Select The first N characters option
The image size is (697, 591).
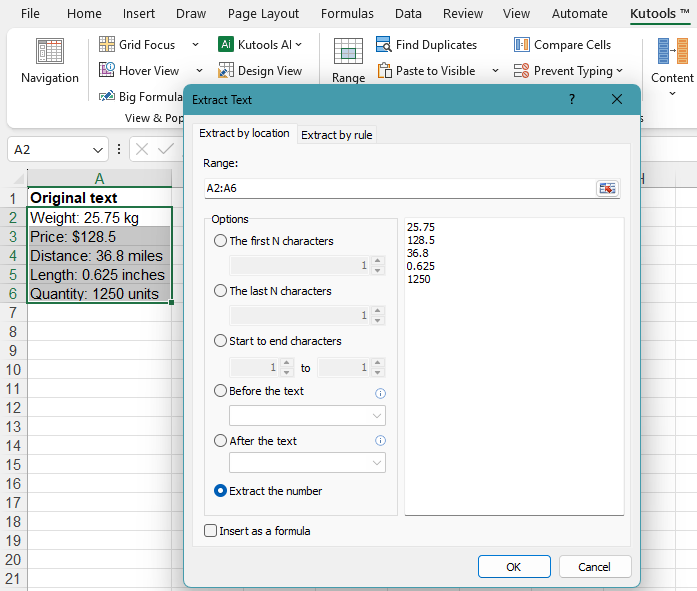point(220,241)
